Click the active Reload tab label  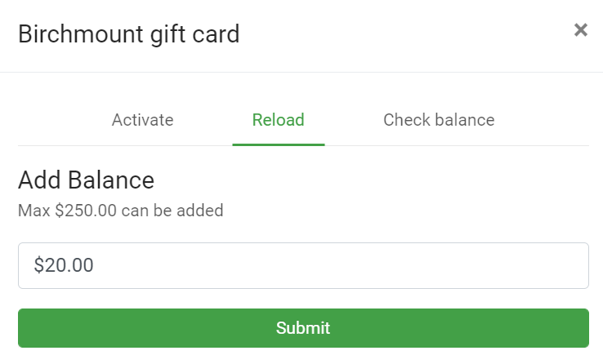pos(278,120)
